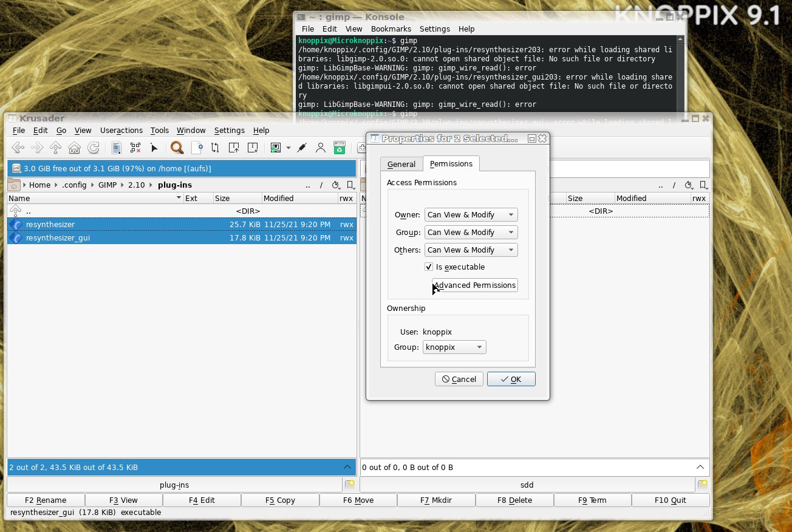Select the resynthesizer file row
This screenshot has width=792, height=532.
coord(50,225)
